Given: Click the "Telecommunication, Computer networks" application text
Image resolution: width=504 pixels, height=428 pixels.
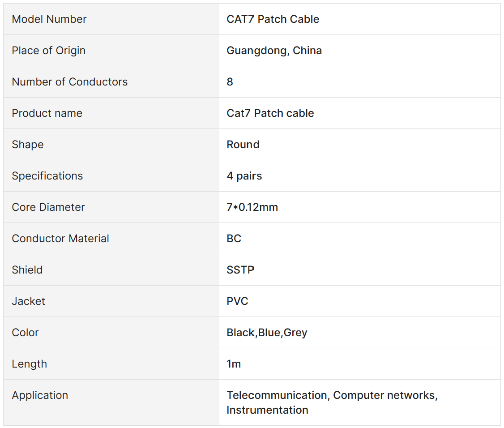Looking at the screenshot, I should [332, 395].
